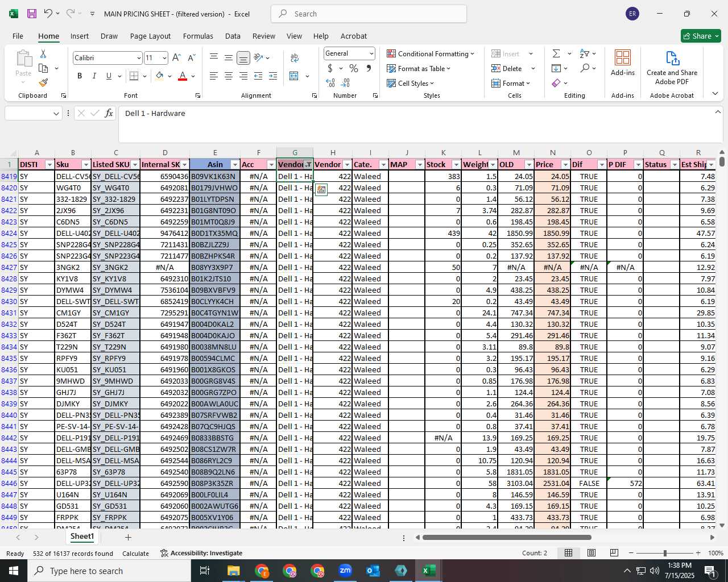Viewport: 728px width, 582px height.
Task: Activate the Format Painter brush
Action: click(x=43, y=82)
